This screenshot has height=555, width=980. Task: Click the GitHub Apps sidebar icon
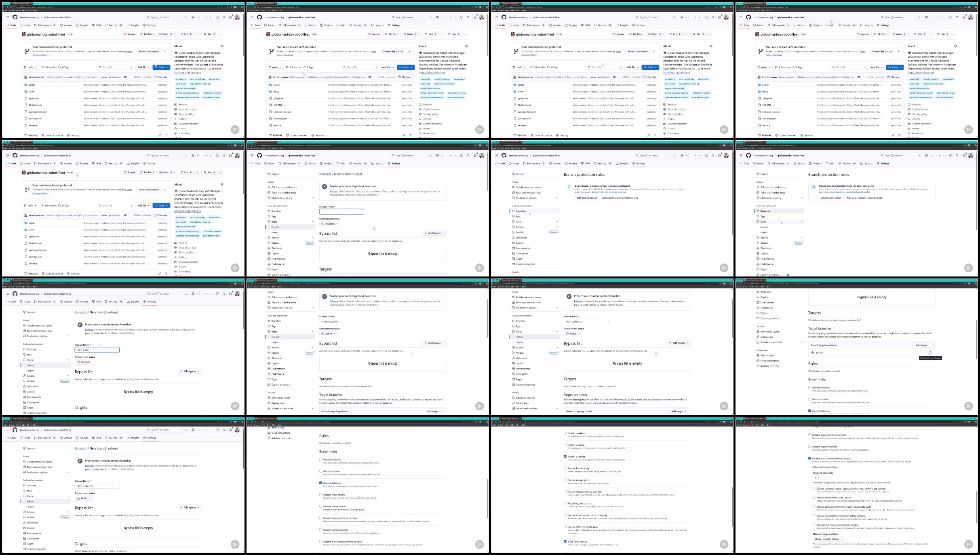(x=758, y=355)
